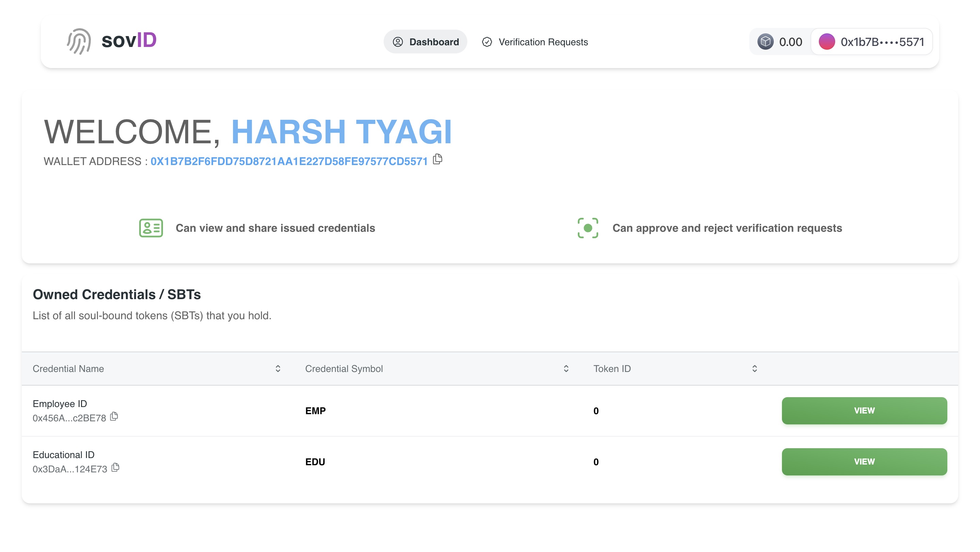Viewport: 980px width, 552px height.
Task: Click Token ID 0 in Educational row
Action: pyautogui.click(x=596, y=462)
